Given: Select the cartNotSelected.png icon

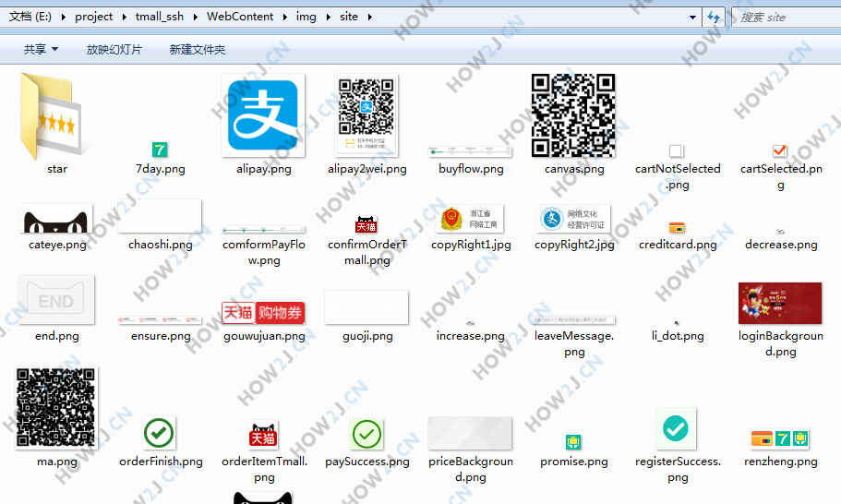Looking at the screenshot, I should coord(677,151).
